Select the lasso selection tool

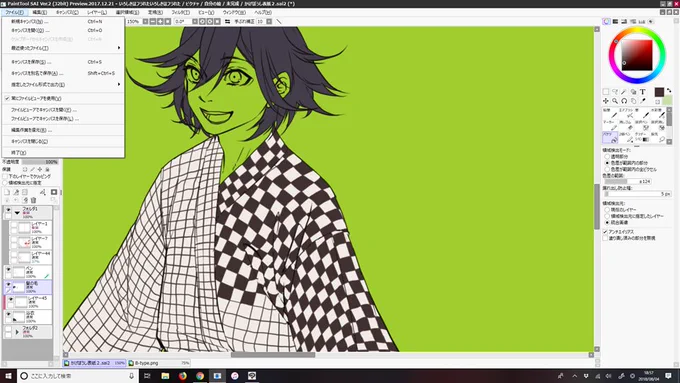615,92
